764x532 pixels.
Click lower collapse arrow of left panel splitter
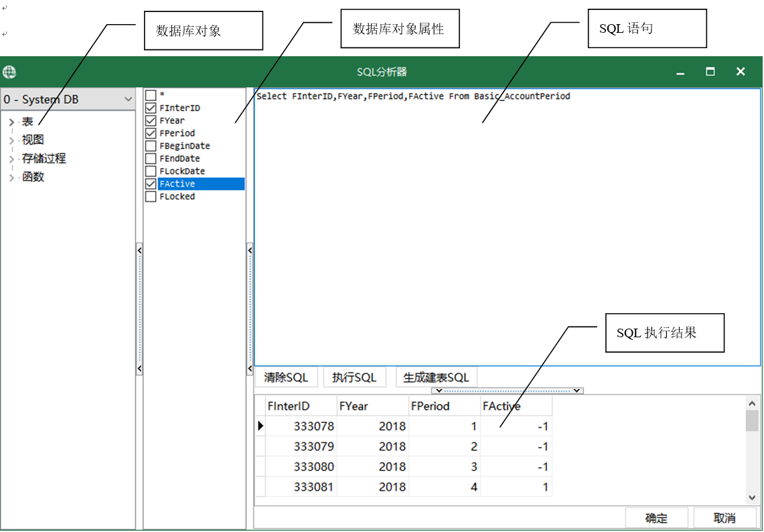[139, 369]
